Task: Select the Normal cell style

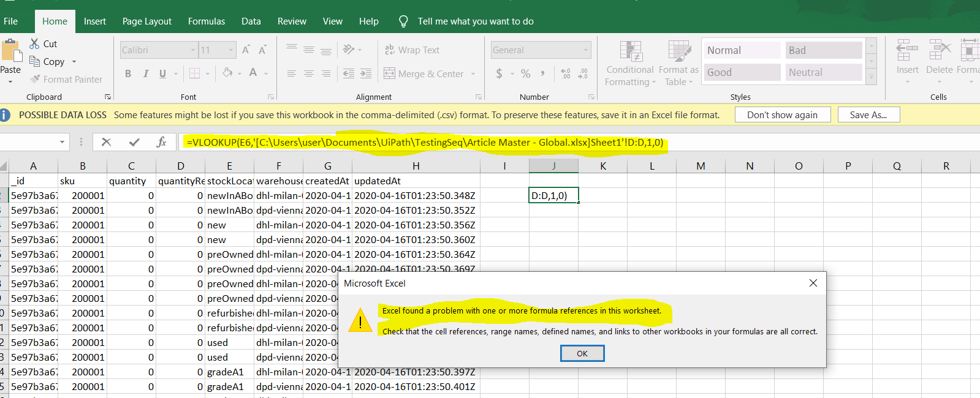Action: click(742, 50)
